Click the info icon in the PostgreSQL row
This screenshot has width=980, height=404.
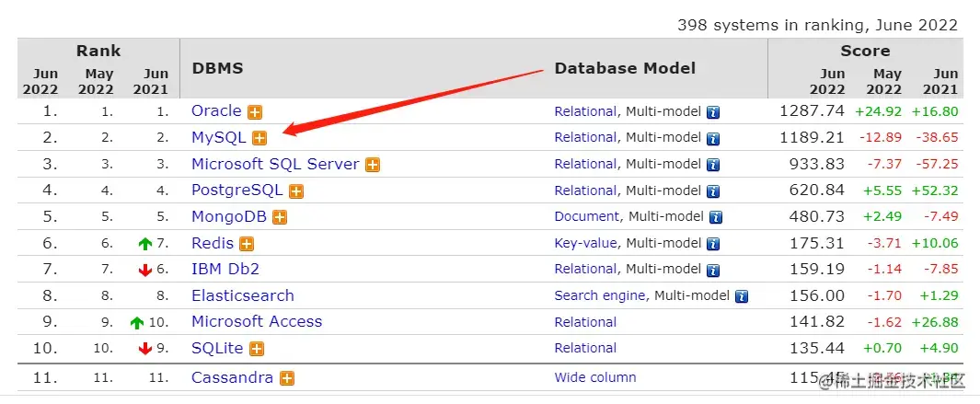tap(713, 191)
